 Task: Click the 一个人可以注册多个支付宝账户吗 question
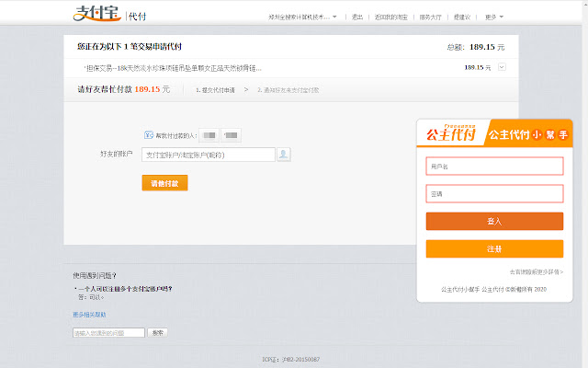(x=125, y=289)
